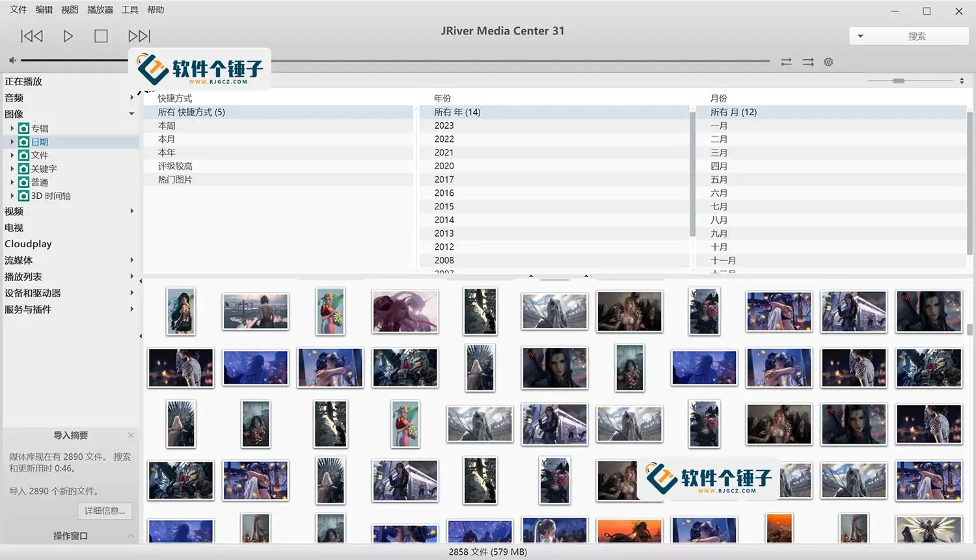The image size is (976, 560).
Task: Open the 视图 menu
Action: [x=70, y=10]
